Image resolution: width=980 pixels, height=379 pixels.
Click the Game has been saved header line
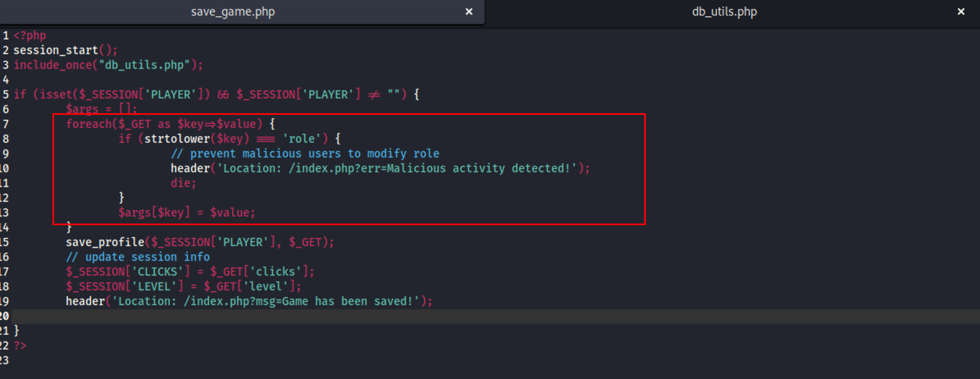point(249,301)
